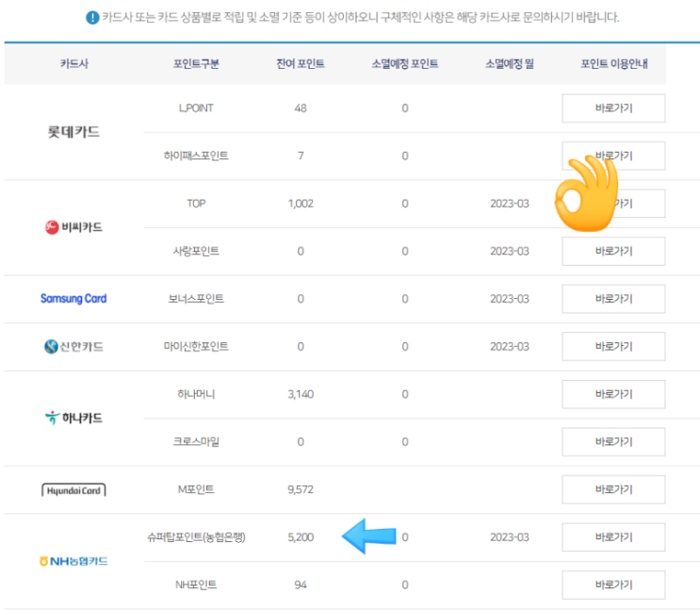700x610 pixels.
Task: Click the 9,572 remaining points value
Action: point(301,489)
